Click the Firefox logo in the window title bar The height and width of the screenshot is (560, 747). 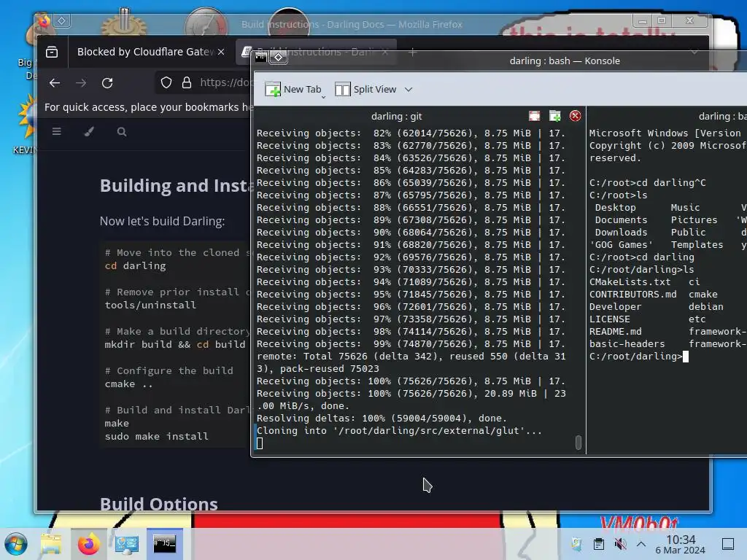point(44,20)
